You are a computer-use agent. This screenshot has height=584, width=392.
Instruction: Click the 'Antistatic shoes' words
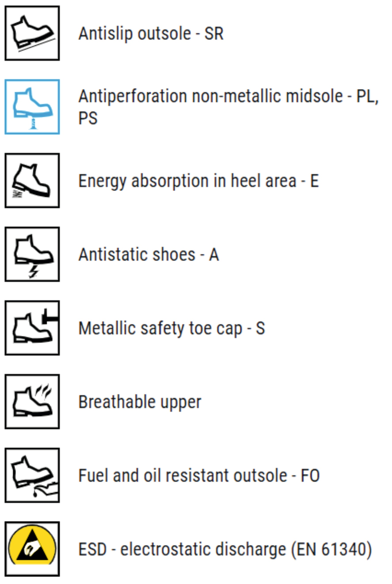click(136, 255)
